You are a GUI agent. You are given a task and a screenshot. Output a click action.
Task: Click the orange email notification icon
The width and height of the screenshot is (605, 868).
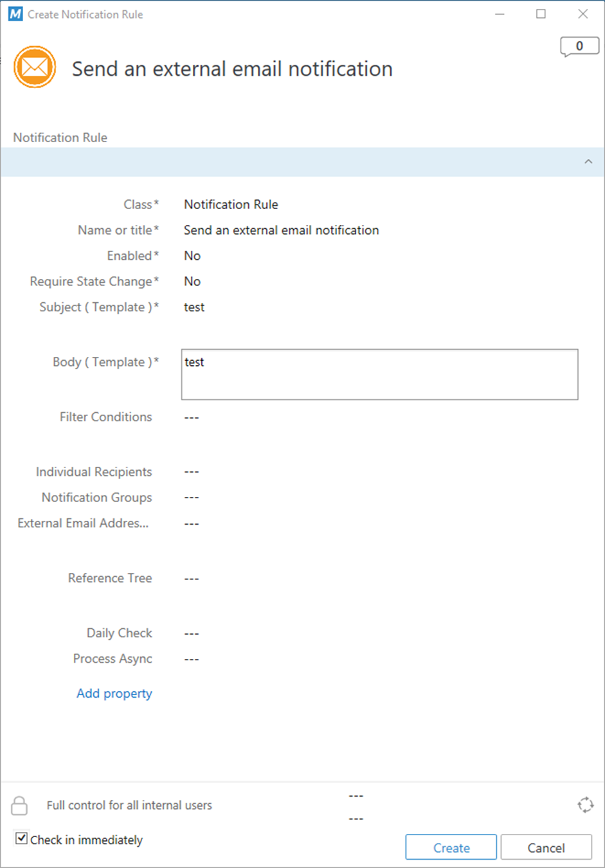[35, 67]
